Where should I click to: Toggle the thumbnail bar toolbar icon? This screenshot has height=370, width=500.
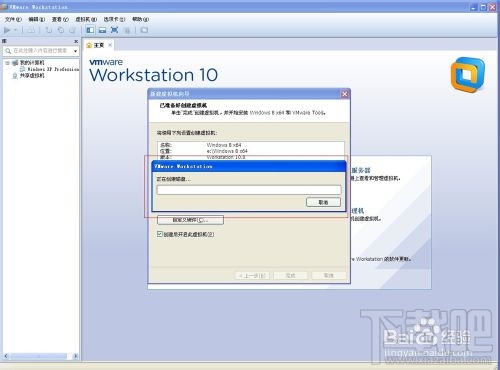102,30
